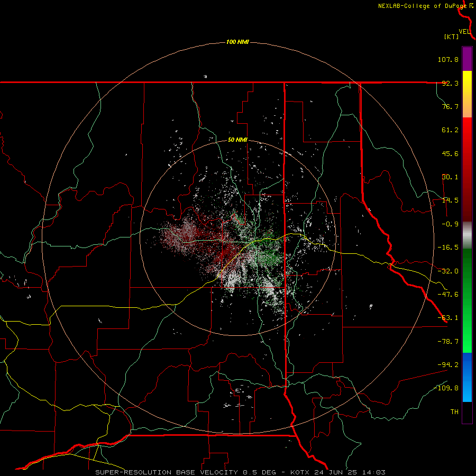Click the -16.5 velocity scale value

448,248
